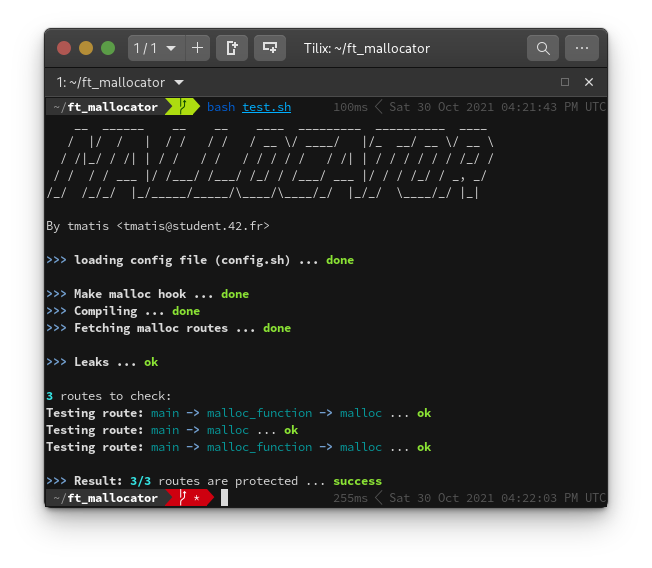
Task: Click the green git branch prompt segment
Action: point(183,107)
